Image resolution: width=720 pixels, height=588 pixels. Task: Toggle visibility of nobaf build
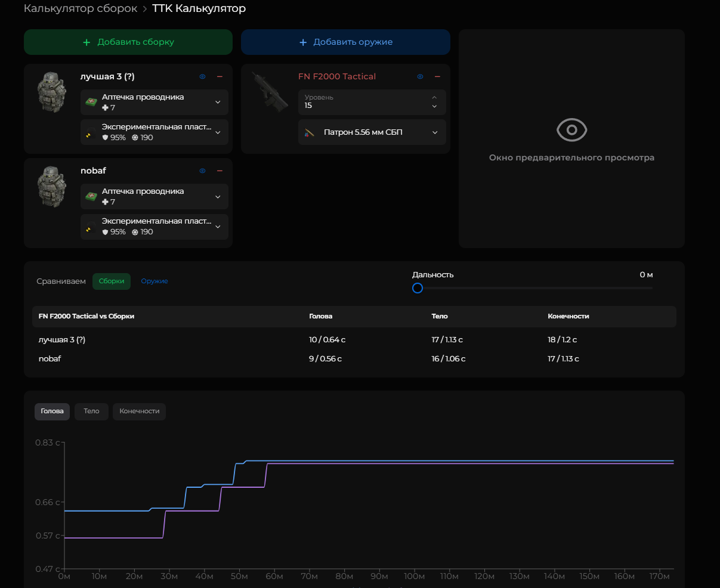[x=202, y=171]
